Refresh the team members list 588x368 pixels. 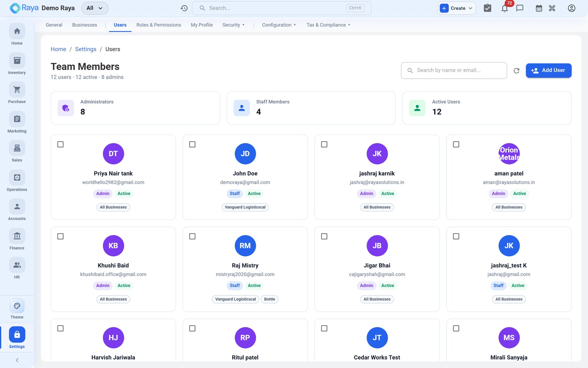pos(516,71)
